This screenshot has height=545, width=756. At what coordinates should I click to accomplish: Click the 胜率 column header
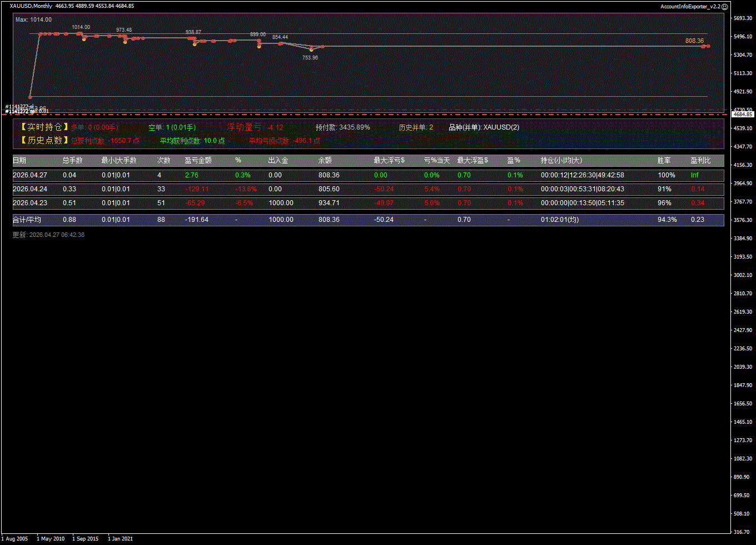tap(664, 160)
